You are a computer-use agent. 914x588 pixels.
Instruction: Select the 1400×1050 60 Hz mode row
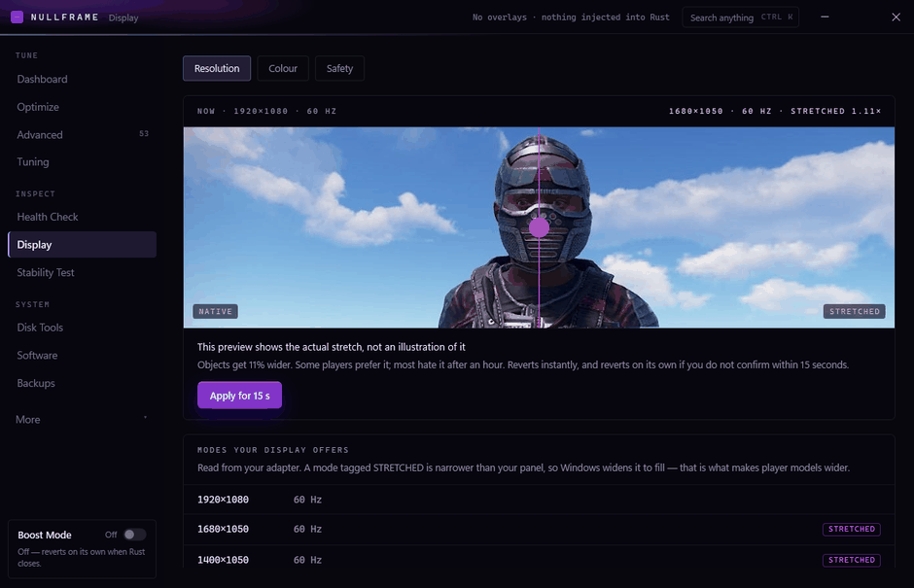pos(539,560)
